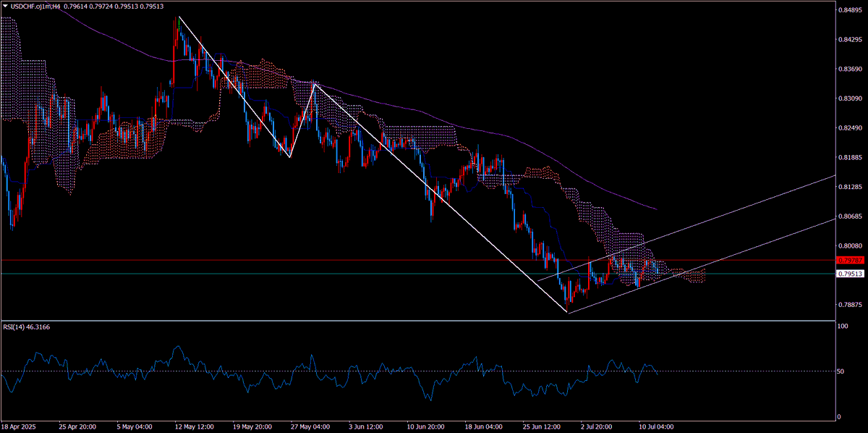Click the 25 Apr 20:00 time label
Image resolution: width=868 pixels, height=433 pixels.
pyautogui.click(x=76, y=426)
